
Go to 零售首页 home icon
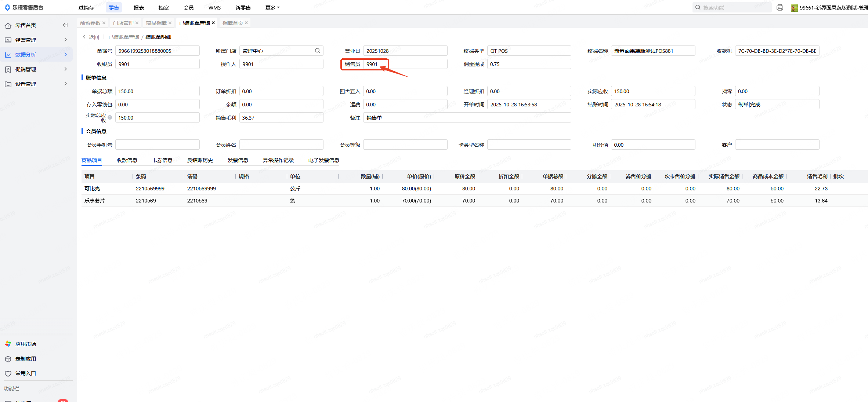[8, 25]
